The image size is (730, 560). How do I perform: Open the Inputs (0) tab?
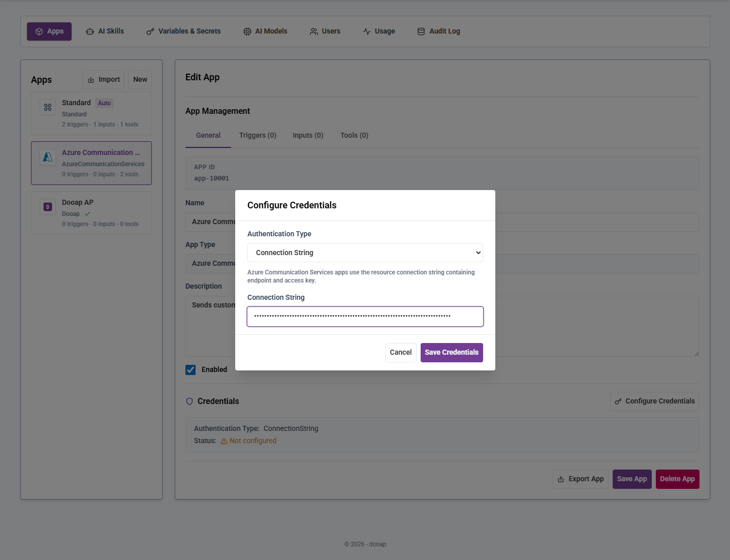(x=308, y=136)
